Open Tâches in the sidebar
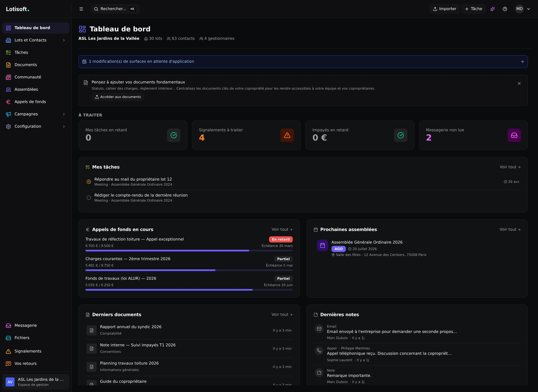 tap(36, 53)
